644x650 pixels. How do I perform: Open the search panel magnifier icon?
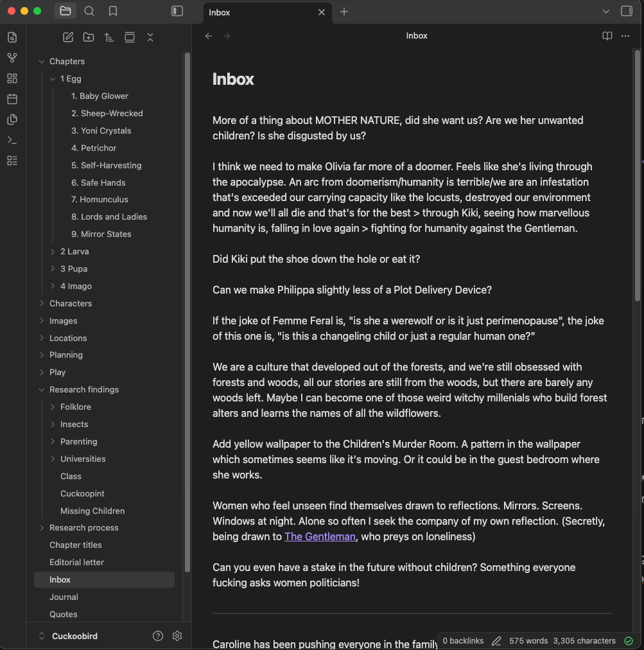pyautogui.click(x=89, y=11)
